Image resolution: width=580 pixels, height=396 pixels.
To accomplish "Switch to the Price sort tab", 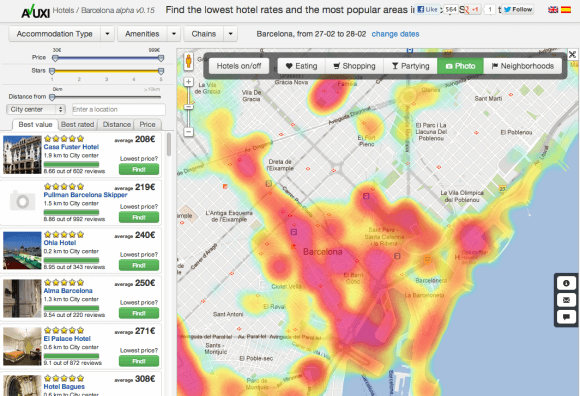I will (147, 125).
